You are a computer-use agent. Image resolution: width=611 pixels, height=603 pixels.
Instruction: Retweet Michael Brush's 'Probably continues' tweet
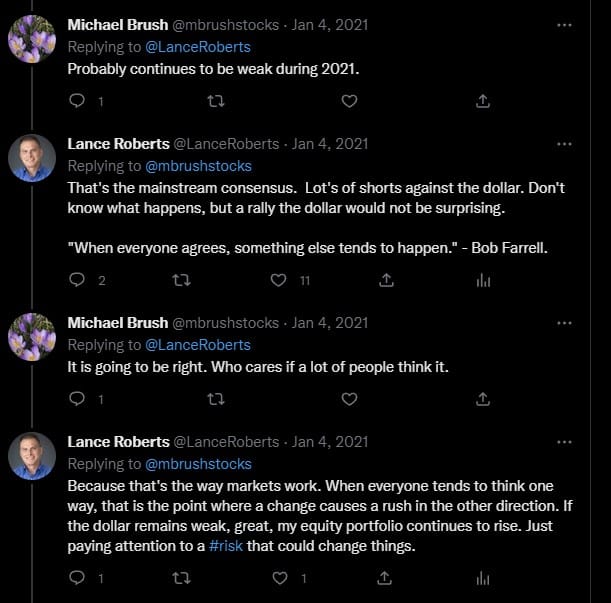click(x=214, y=101)
